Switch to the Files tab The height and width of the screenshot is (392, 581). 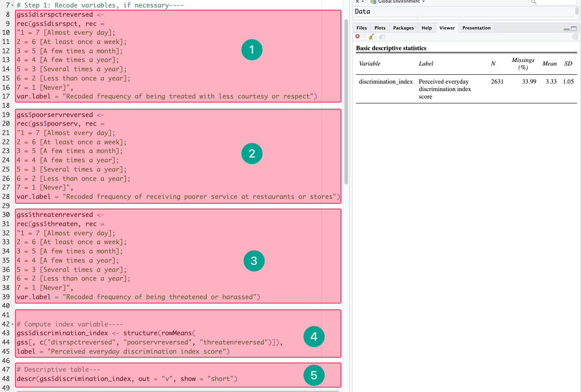pos(362,28)
